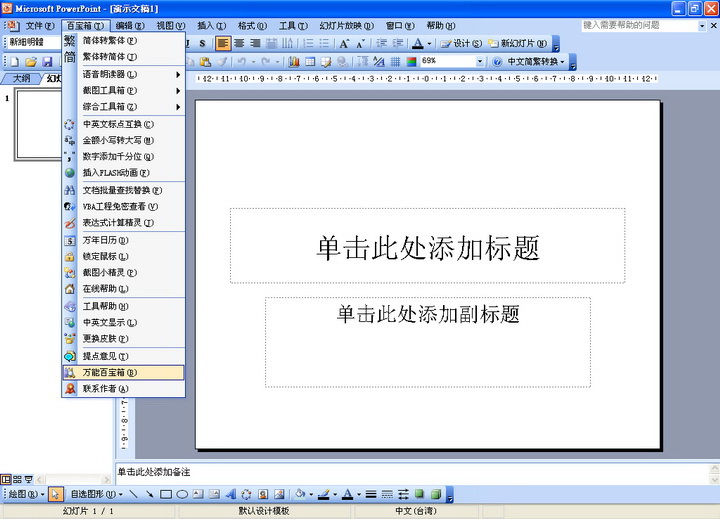Select 万年日历 menu entry
This screenshot has height=519, width=720.
(124, 240)
